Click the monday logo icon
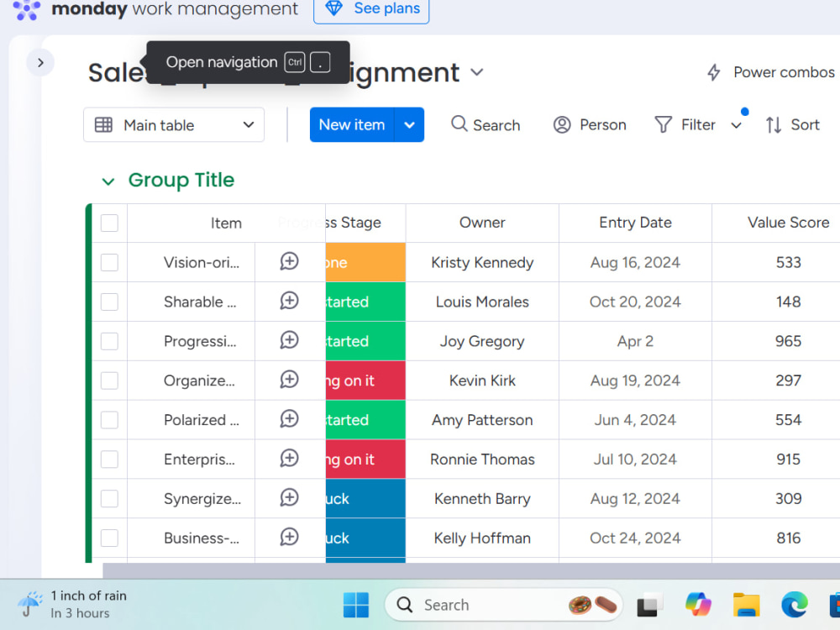 tap(26, 9)
